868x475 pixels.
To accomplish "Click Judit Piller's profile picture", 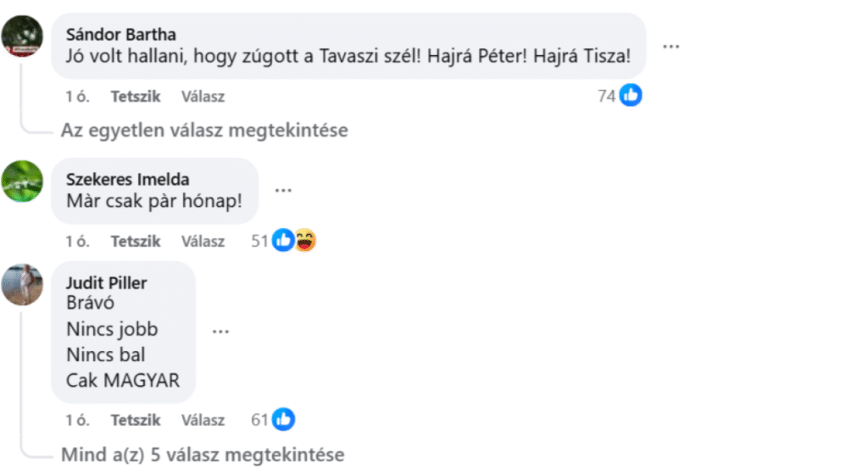I will tap(23, 284).
